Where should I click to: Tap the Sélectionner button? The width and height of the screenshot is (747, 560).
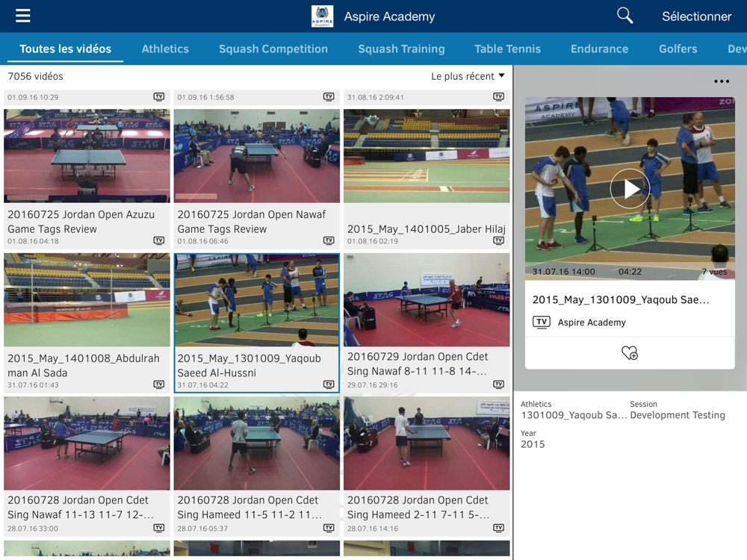696,16
